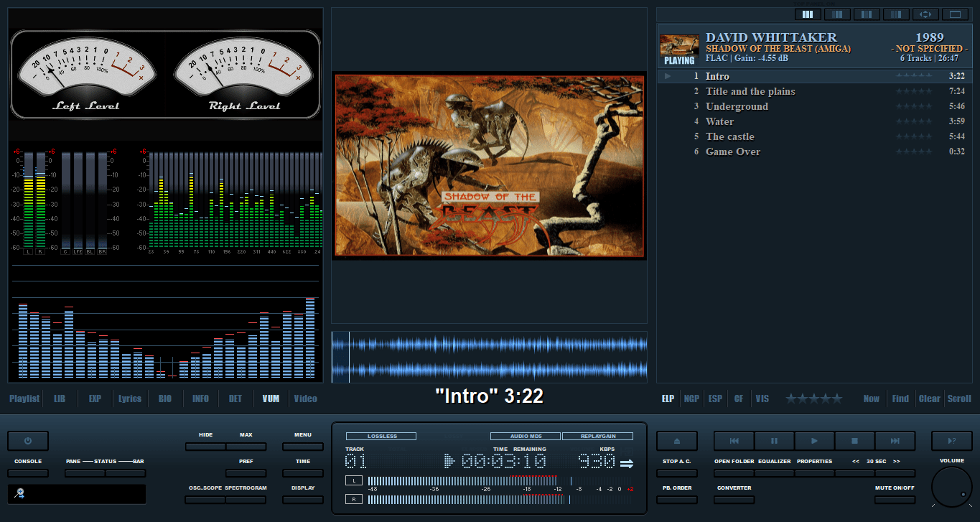Screen dimensions: 980x522
Task: Open the DISPLAY options button
Action: [303, 500]
